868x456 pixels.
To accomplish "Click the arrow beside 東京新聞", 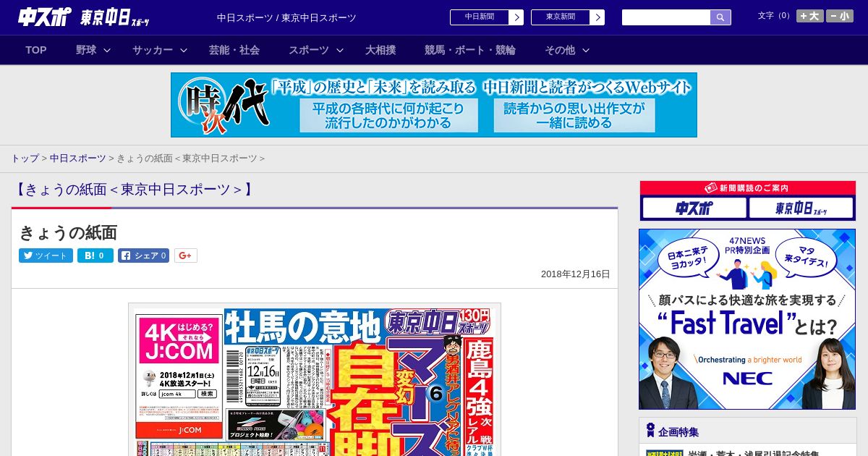I will [597, 17].
